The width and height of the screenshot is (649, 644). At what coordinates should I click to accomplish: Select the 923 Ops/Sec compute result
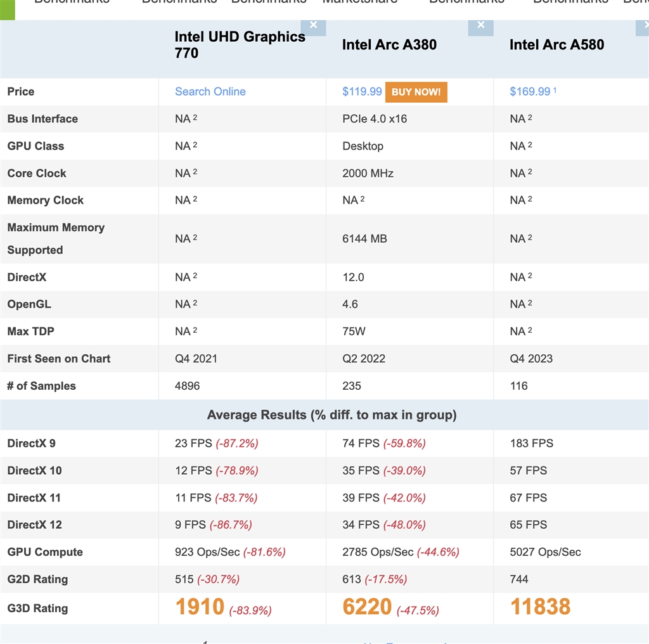point(207,552)
